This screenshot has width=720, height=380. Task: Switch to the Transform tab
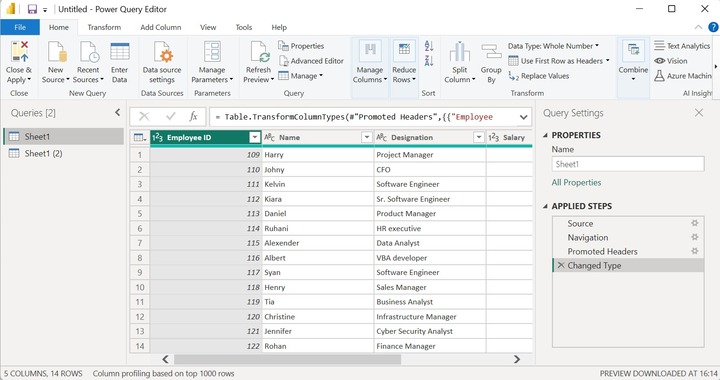pyautogui.click(x=104, y=27)
